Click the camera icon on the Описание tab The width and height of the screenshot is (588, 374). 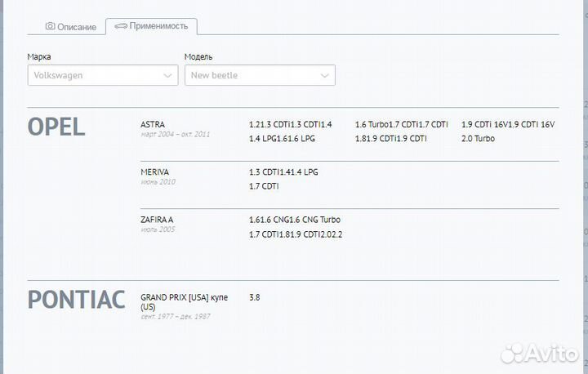[x=50, y=27]
